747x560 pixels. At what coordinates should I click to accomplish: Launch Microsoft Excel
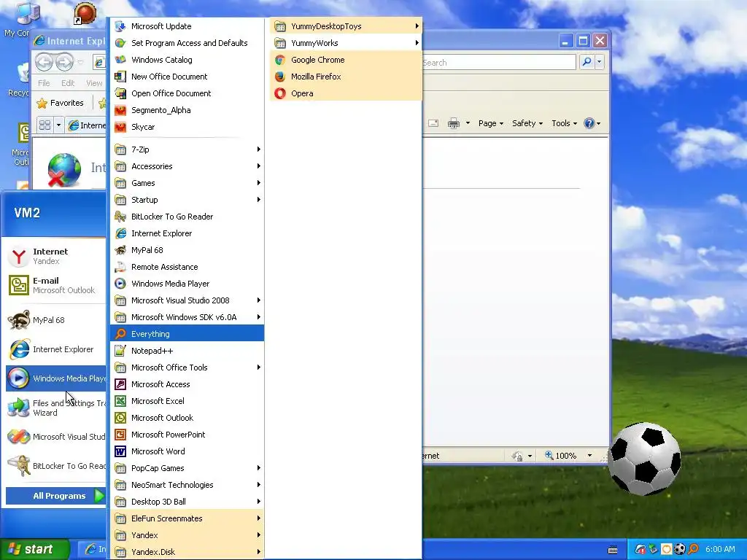coord(187,401)
